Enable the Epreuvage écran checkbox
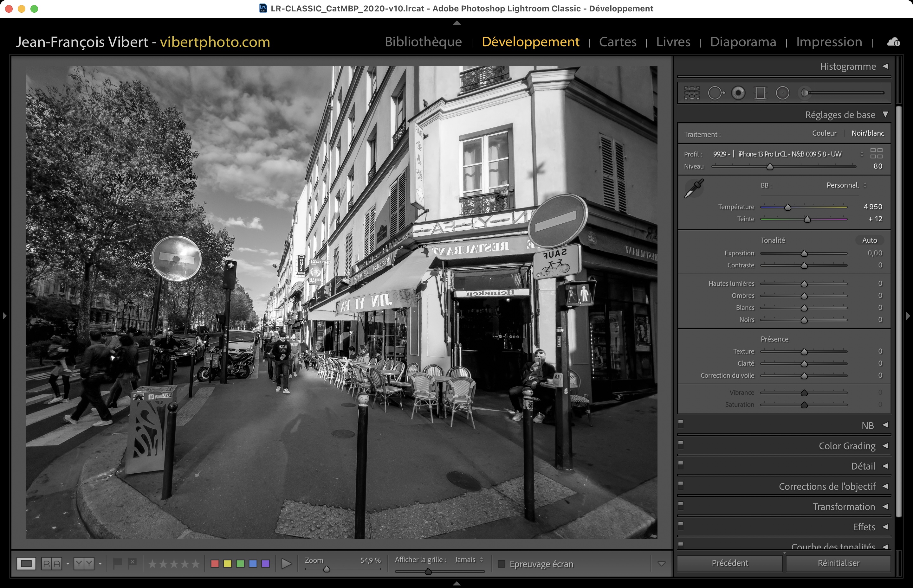 (502, 564)
